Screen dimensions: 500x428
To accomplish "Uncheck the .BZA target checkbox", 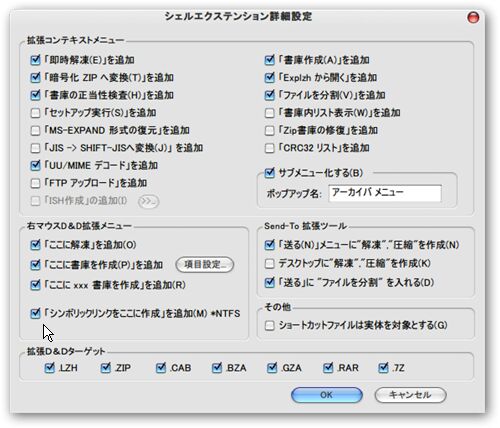I will [217, 368].
